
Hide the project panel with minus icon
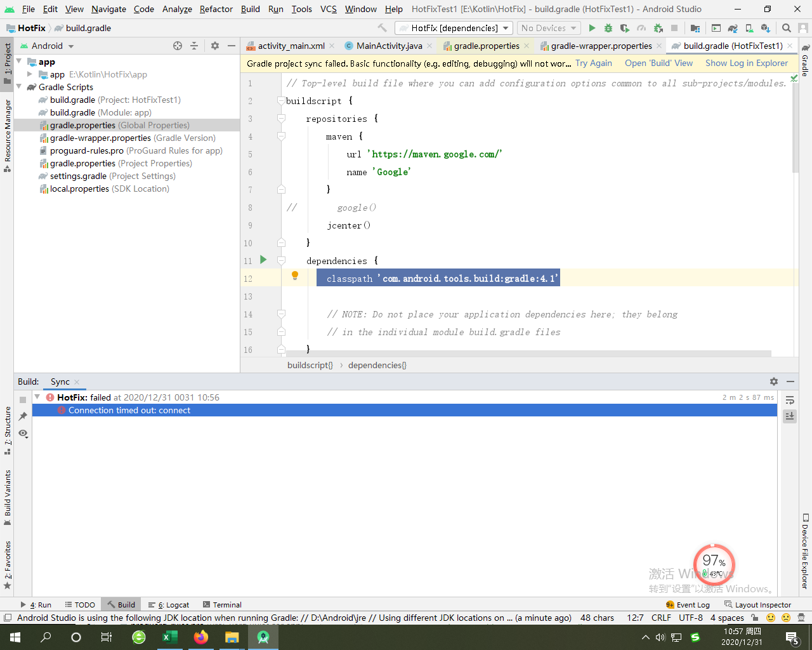coord(232,46)
